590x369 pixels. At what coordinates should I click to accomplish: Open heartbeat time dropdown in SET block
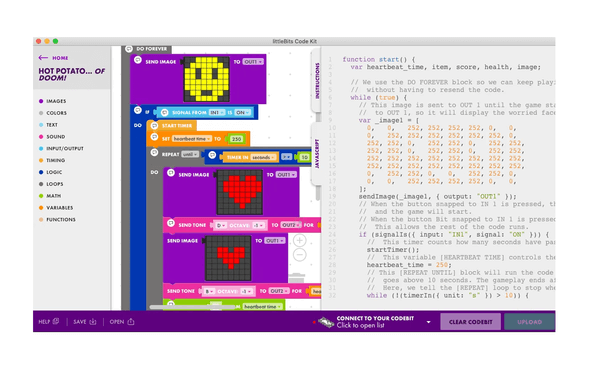(192, 139)
